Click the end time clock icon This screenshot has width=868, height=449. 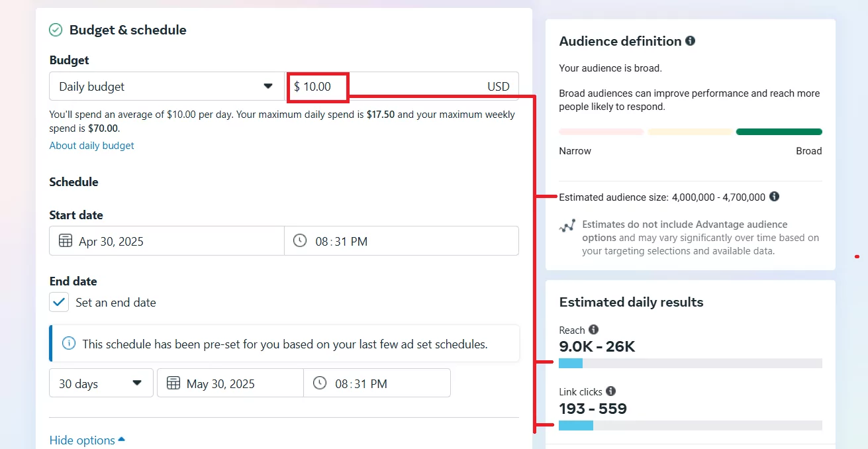tap(320, 383)
